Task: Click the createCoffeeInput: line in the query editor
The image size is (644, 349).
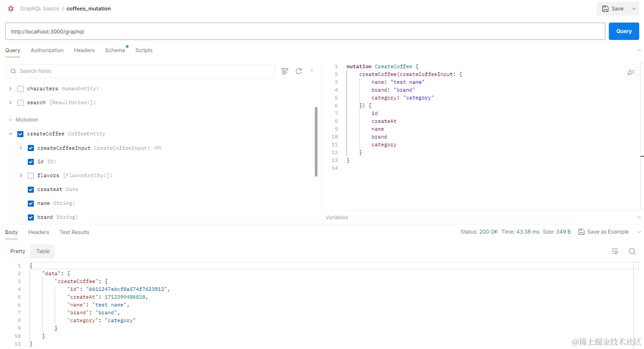Action: pyautogui.click(x=411, y=74)
